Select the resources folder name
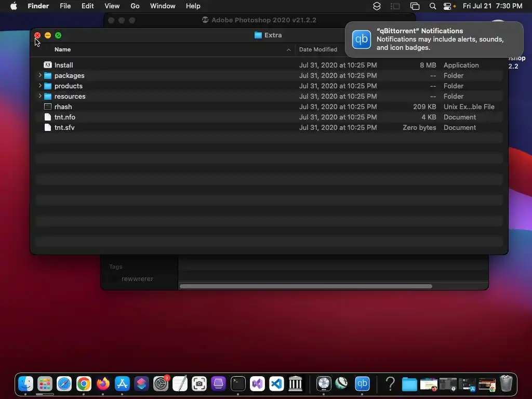Screen dimensions: 532x399 click(x=70, y=96)
